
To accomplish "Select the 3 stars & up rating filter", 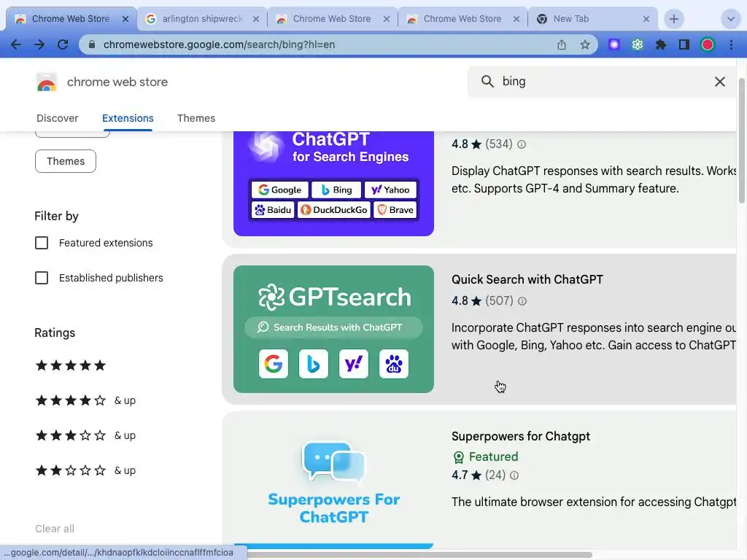I will click(86, 435).
